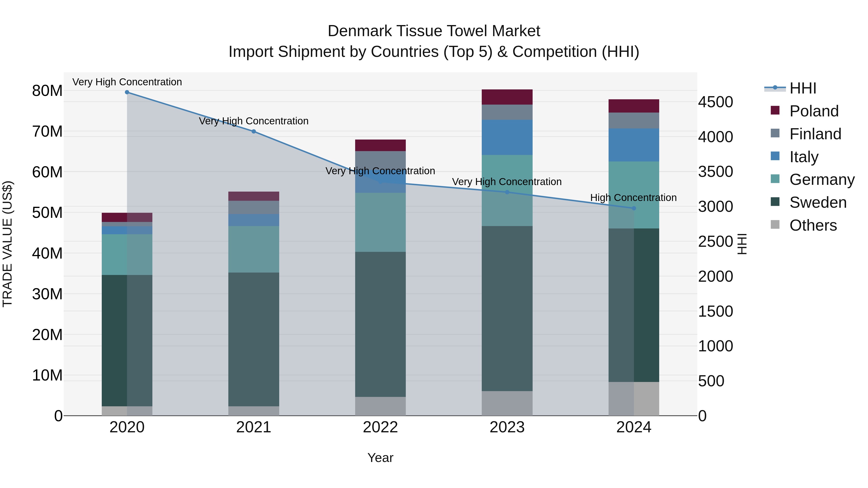Click the 'TRADE VALUE (US$)' axis title
Viewport: 868px width, 488px height.
pyautogui.click(x=7, y=244)
